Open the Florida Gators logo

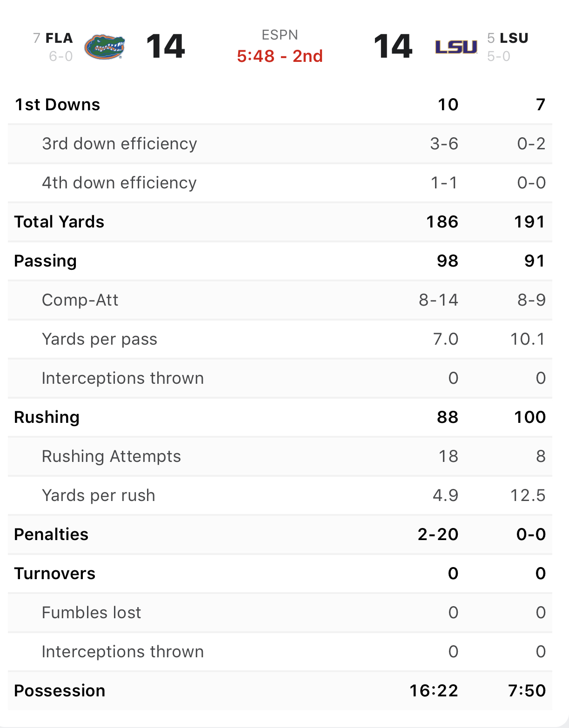click(x=105, y=47)
